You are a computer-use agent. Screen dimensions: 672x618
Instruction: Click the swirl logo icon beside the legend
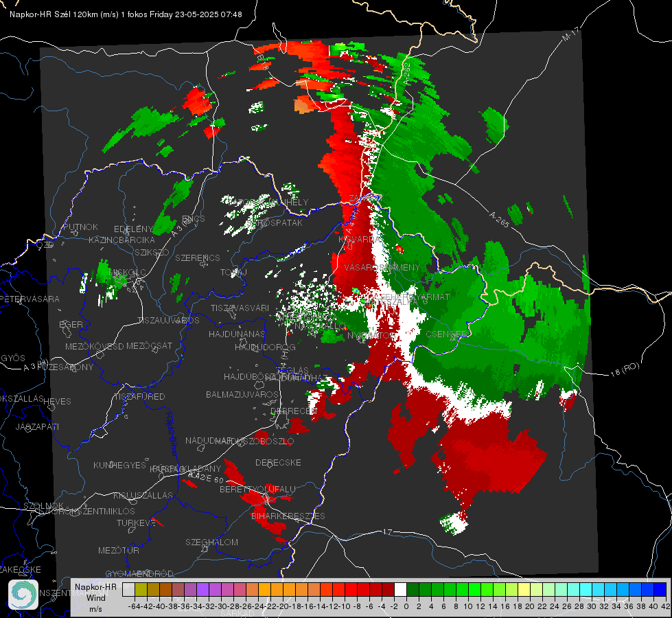point(23,595)
